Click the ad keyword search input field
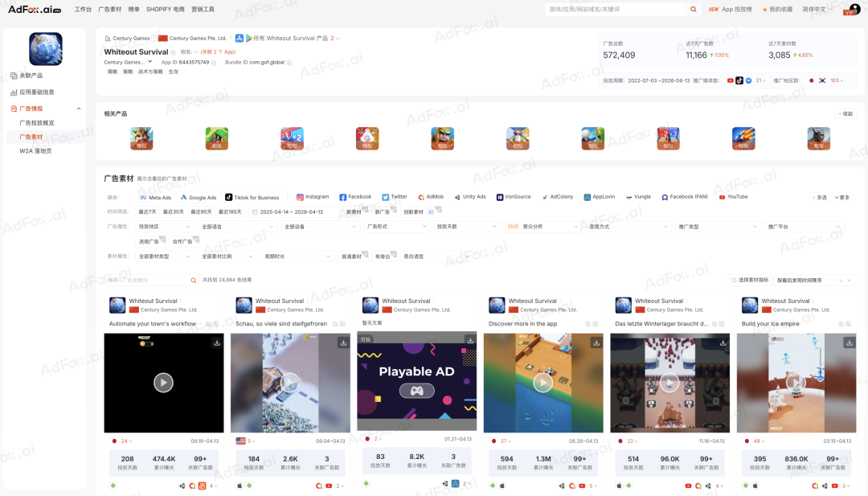This screenshot has height=496, width=868. click(146, 281)
